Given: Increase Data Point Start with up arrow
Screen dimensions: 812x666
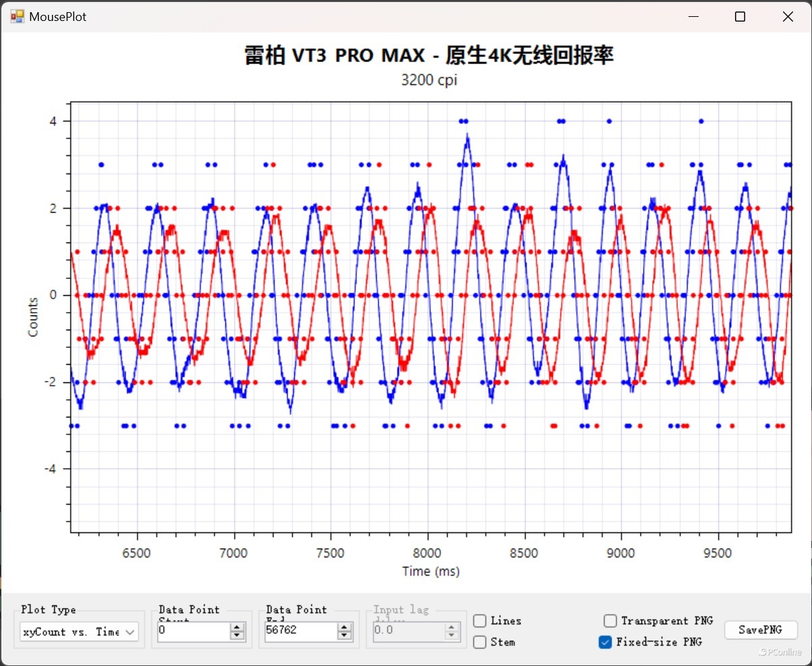Looking at the screenshot, I should point(237,627).
